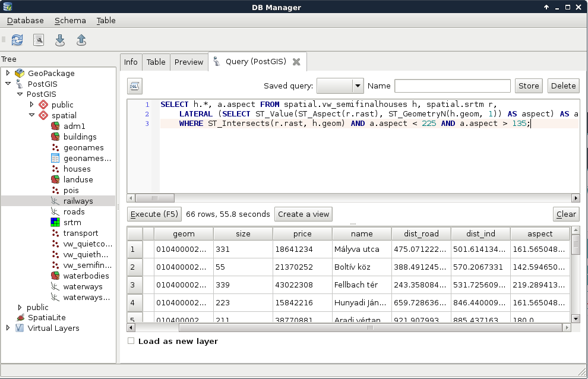Click the Refresh toolbar icon

[17, 40]
